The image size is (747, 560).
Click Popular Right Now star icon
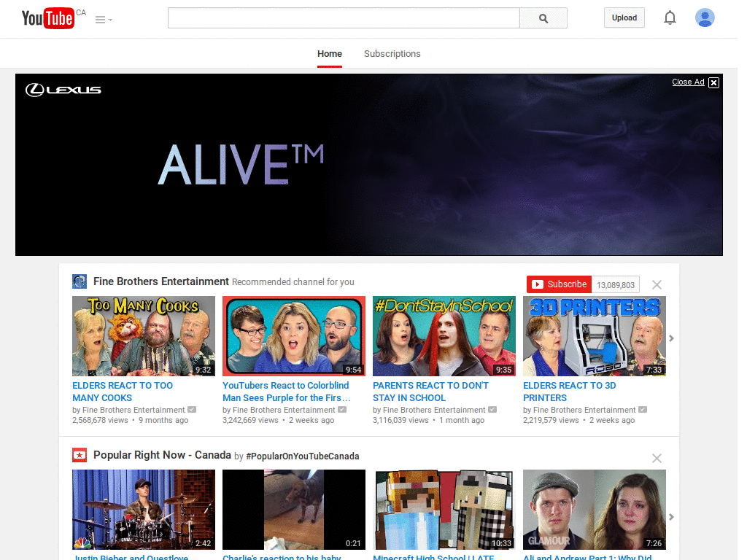(80, 455)
